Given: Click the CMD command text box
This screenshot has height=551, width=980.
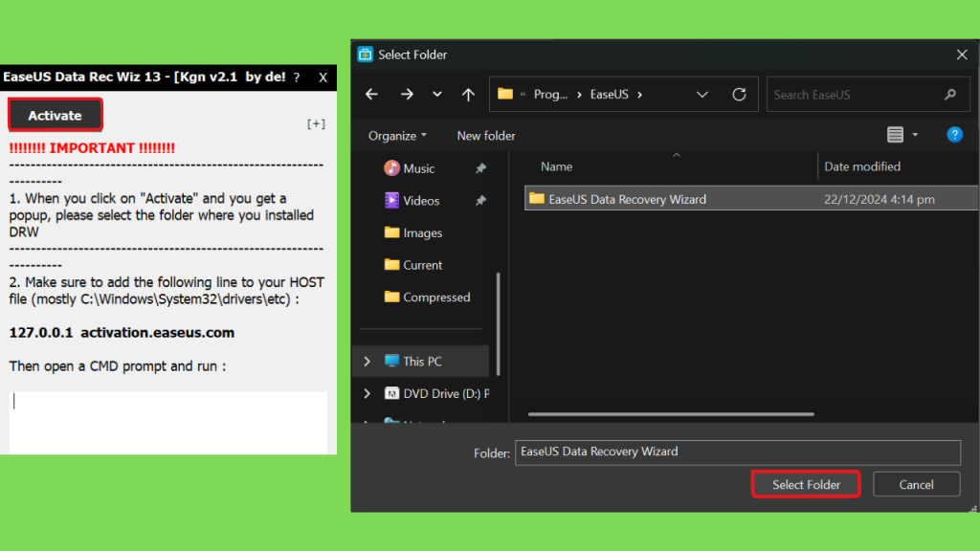Looking at the screenshot, I should point(168,422).
